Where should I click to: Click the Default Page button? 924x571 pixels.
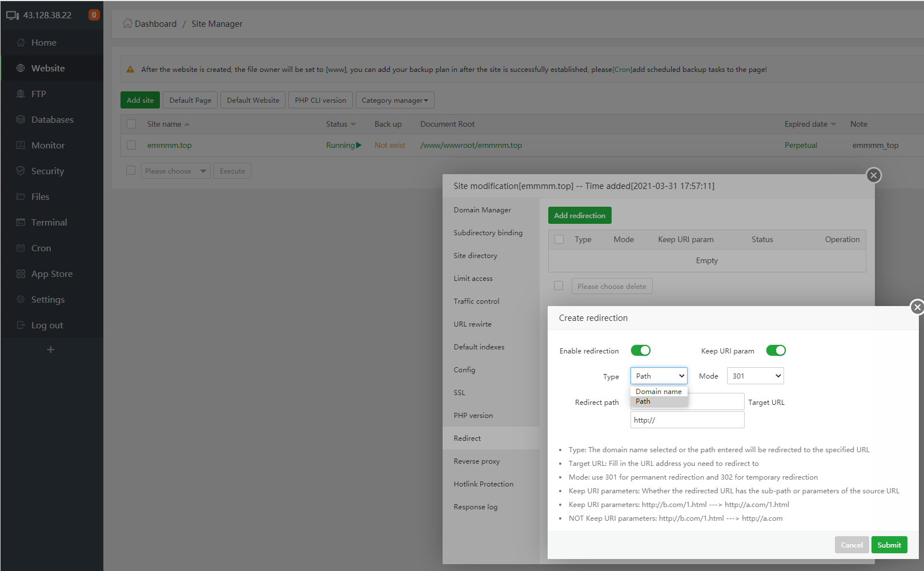[190, 100]
